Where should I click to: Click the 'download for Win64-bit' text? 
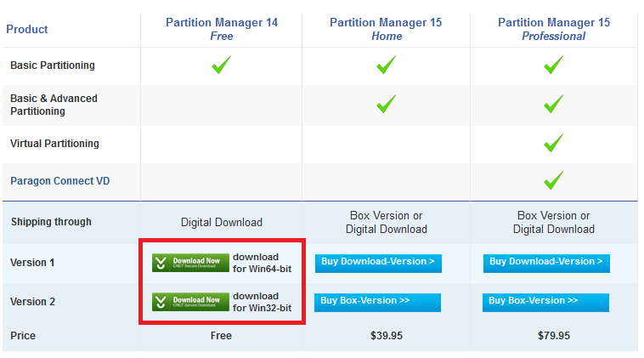(x=262, y=263)
